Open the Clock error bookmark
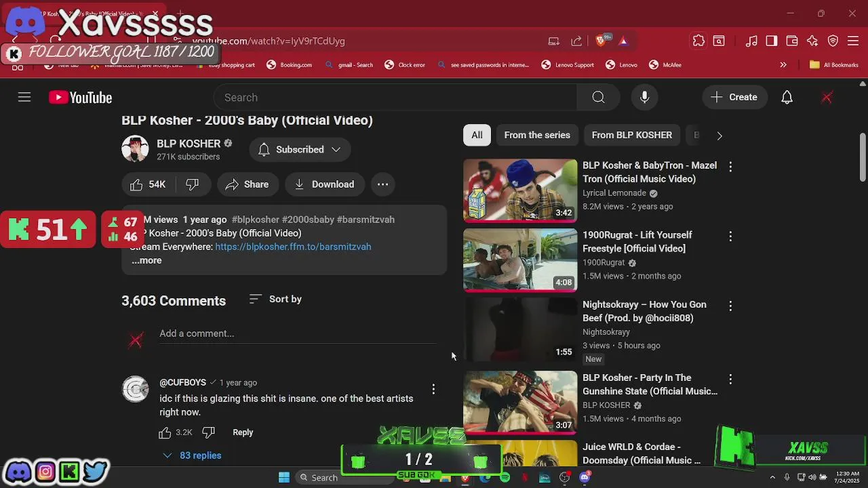Image resolution: width=868 pixels, height=488 pixels. click(x=405, y=65)
